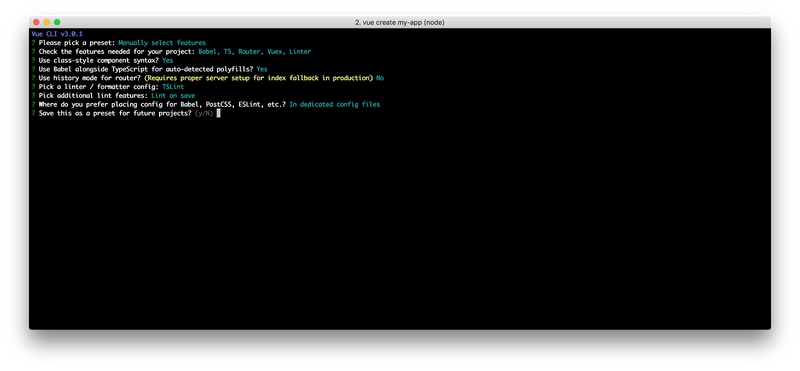Click 'In dedicated config files' answer text
800x371 pixels.
[x=335, y=104]
